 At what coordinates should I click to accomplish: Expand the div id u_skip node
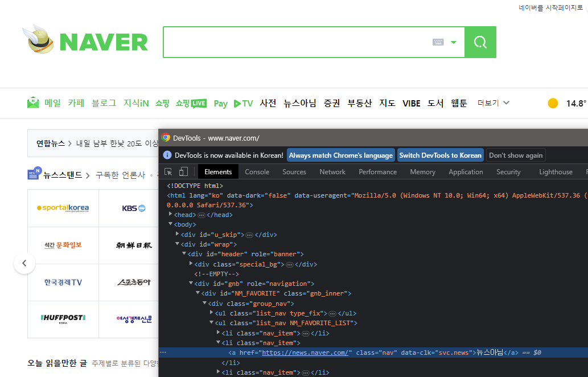177,234
